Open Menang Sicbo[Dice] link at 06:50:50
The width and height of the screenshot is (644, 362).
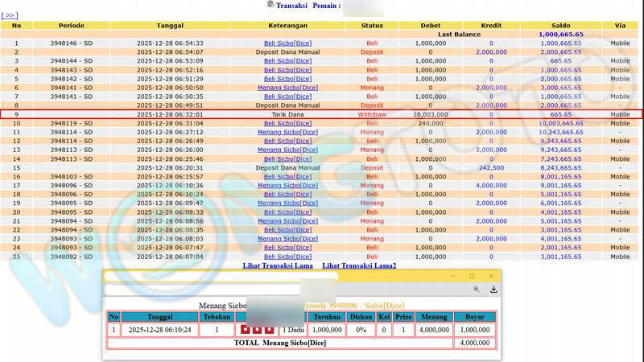point(287,88)
